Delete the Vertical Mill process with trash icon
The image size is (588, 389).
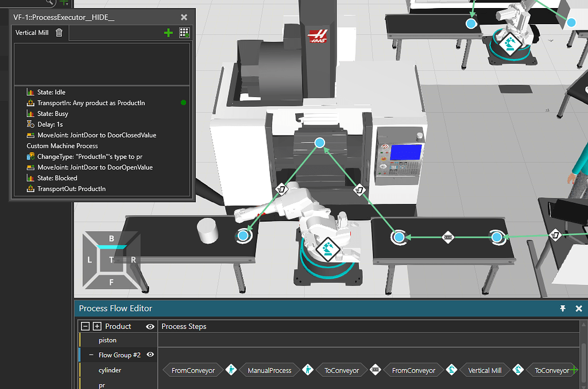click(x=59, y=33)
